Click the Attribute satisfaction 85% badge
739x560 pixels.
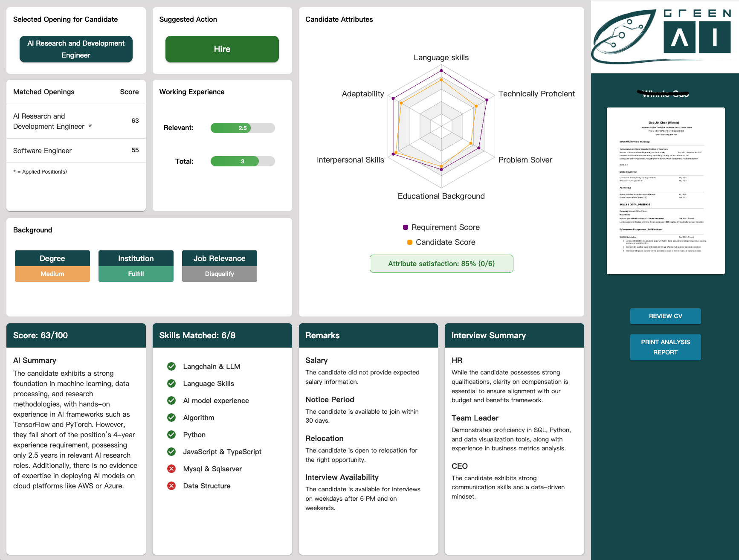tap(441, 264)
